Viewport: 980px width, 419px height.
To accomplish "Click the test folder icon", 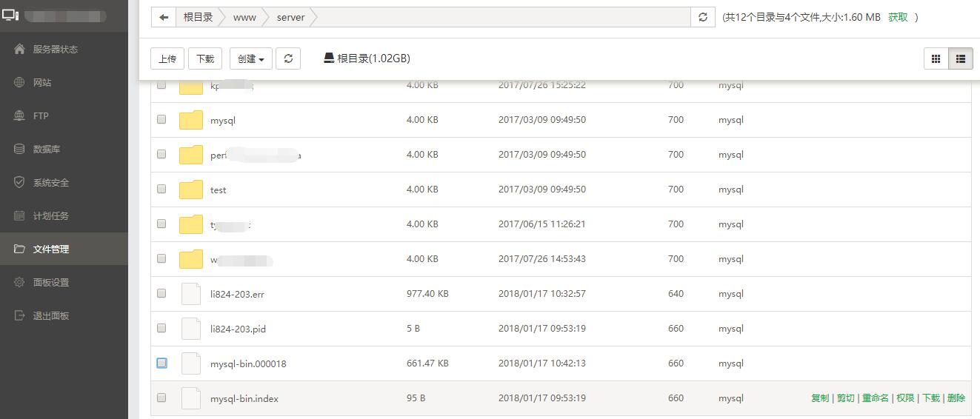I will (x=191, y=190).
